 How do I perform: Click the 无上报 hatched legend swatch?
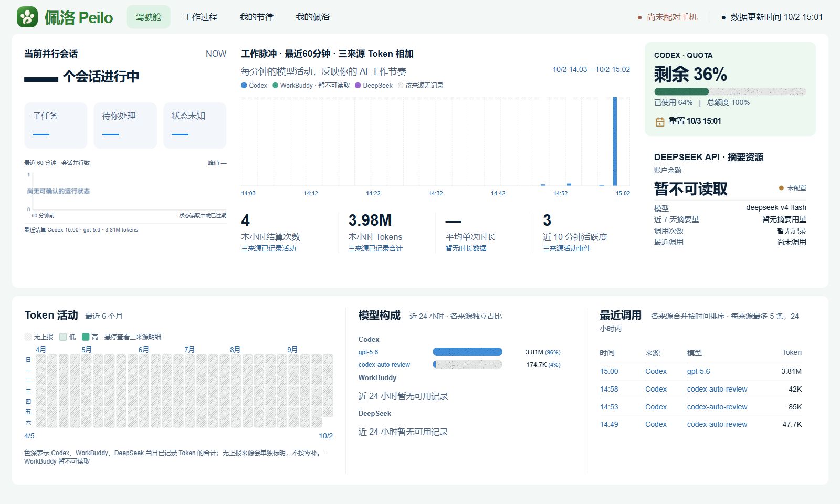pyautogui.click(x=28, y=337)
